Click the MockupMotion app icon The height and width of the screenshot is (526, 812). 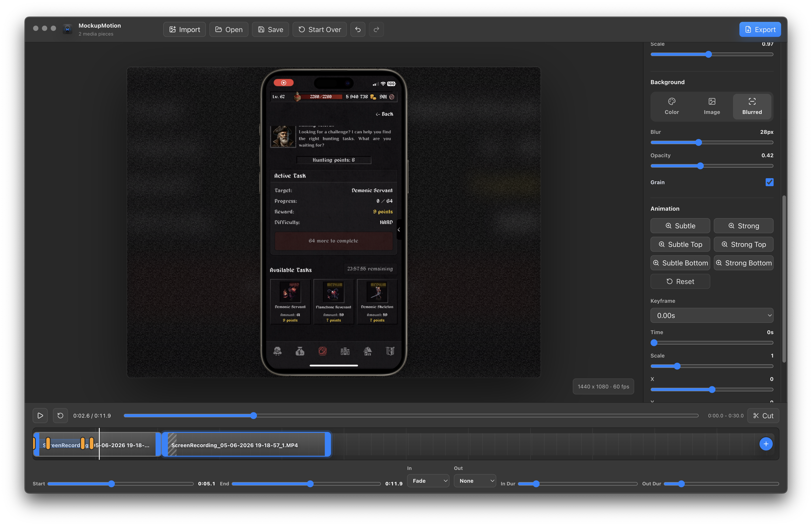pyautogui.click(x=68, y=29)
